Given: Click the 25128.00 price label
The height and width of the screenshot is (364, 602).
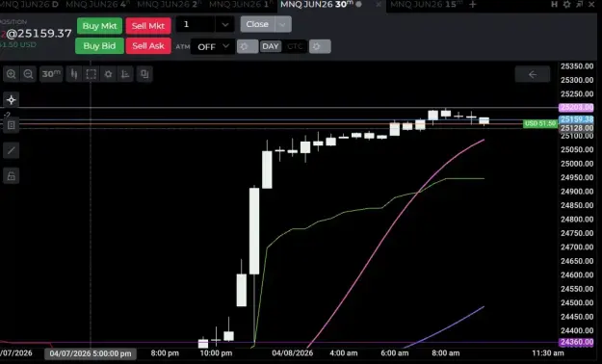Looking at the screenshot, I should [x=576, y=128].
